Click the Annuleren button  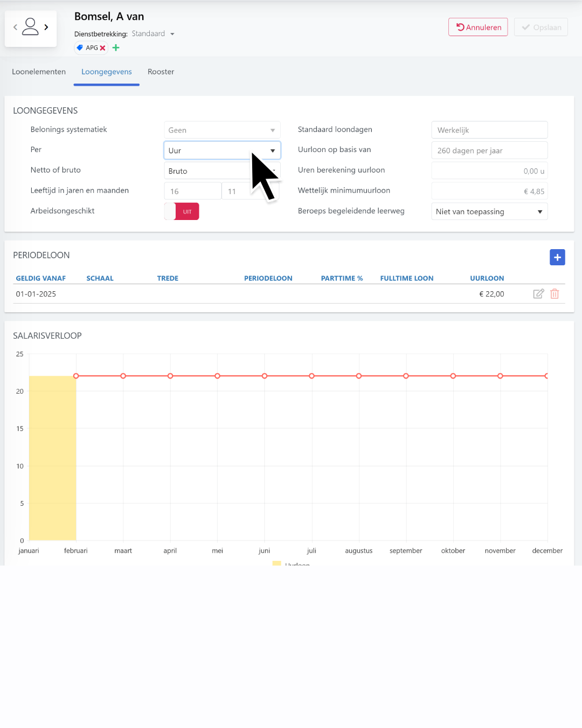(478, 28)
